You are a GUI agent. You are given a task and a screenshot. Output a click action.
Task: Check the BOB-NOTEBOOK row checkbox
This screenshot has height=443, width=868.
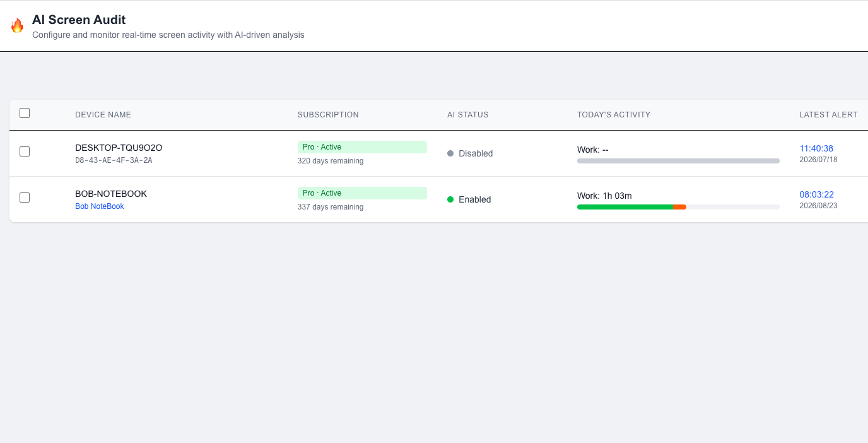(x=25, y=198)
